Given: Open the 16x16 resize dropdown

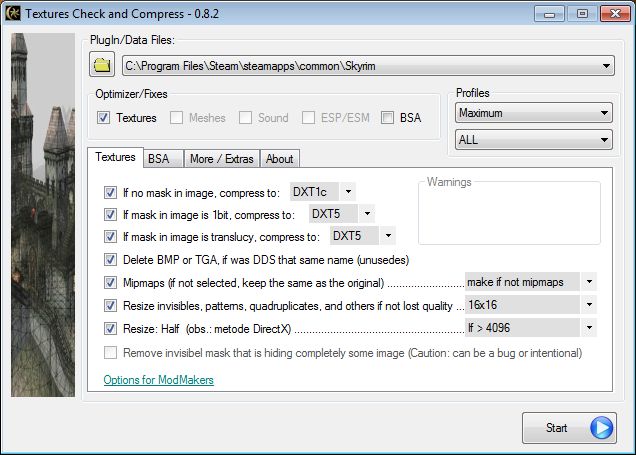Looking at the screenshot, I should [531, 304].
